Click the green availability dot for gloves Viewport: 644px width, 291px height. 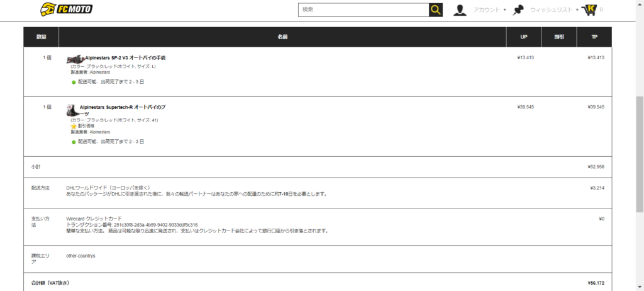[x=74, y=82]
